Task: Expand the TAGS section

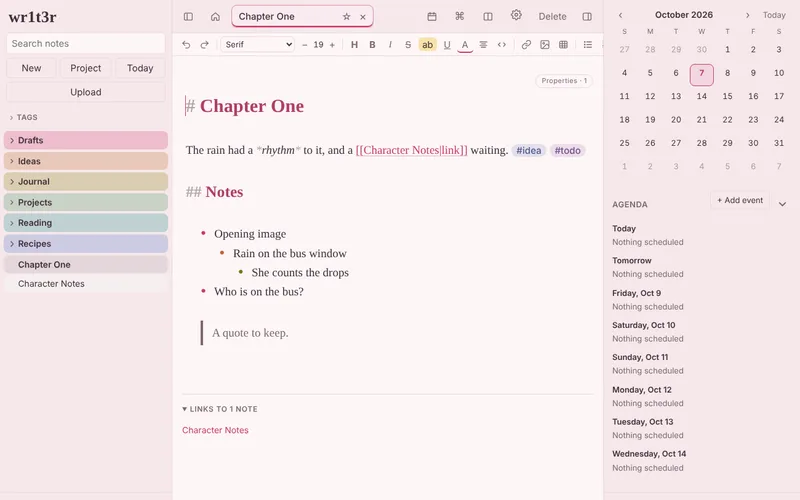Action: tap(23, 117)
